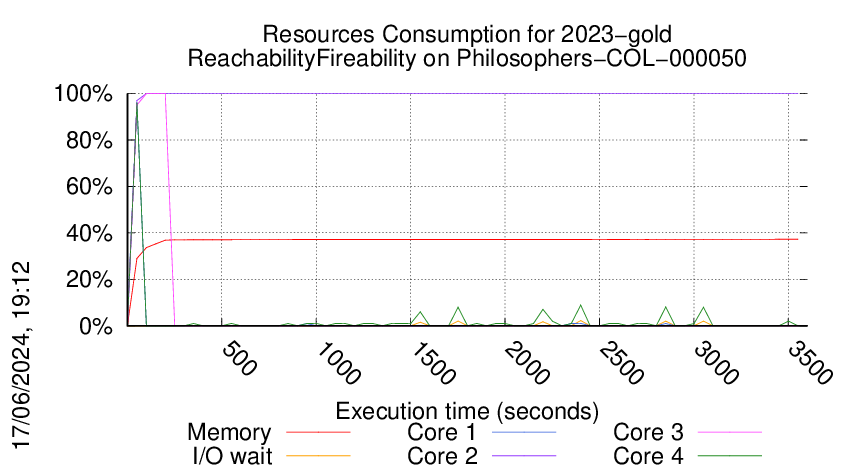850x475 pixels.
Task: Click the 'I/O wait' legend label
Action: click(x=232, y=456)
